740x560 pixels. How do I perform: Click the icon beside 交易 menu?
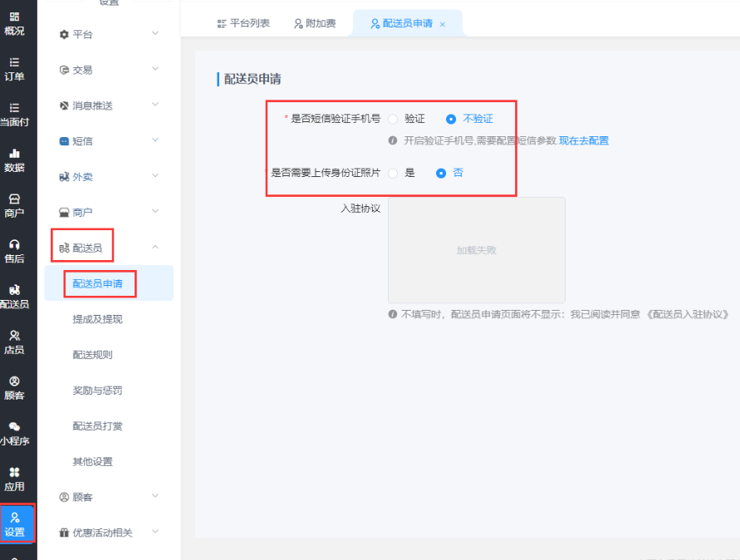coord(64,70)
